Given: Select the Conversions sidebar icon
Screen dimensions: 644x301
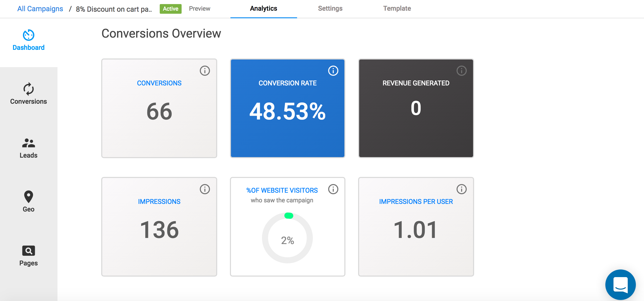Looking at the screenshot, I should pyautogui.click(x=28, y=89).
